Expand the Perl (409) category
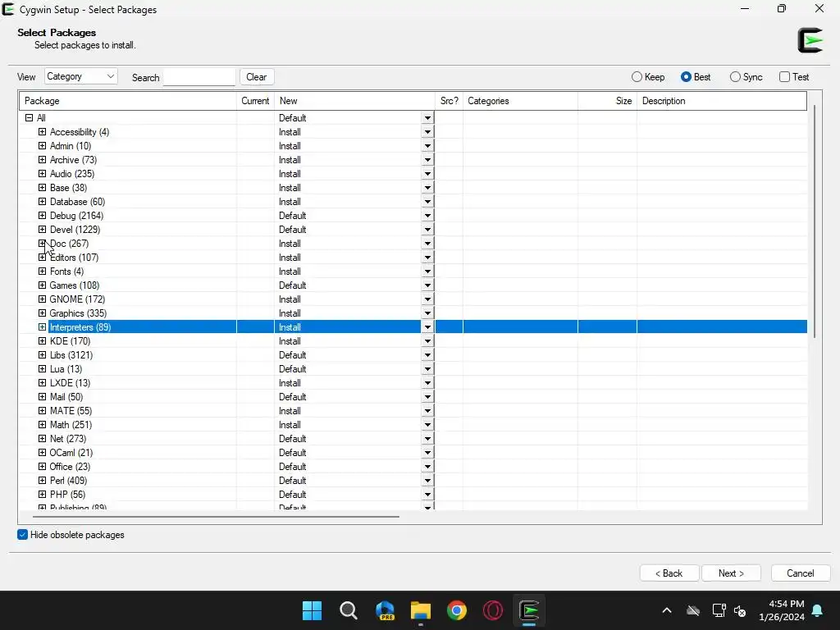 pos(43,481)
